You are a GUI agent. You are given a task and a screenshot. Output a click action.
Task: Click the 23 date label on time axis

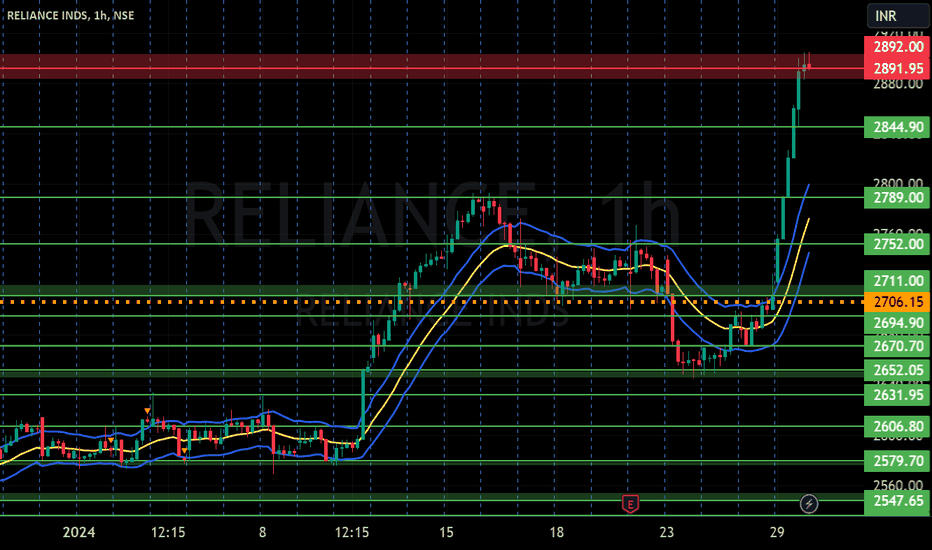(666, 532)
